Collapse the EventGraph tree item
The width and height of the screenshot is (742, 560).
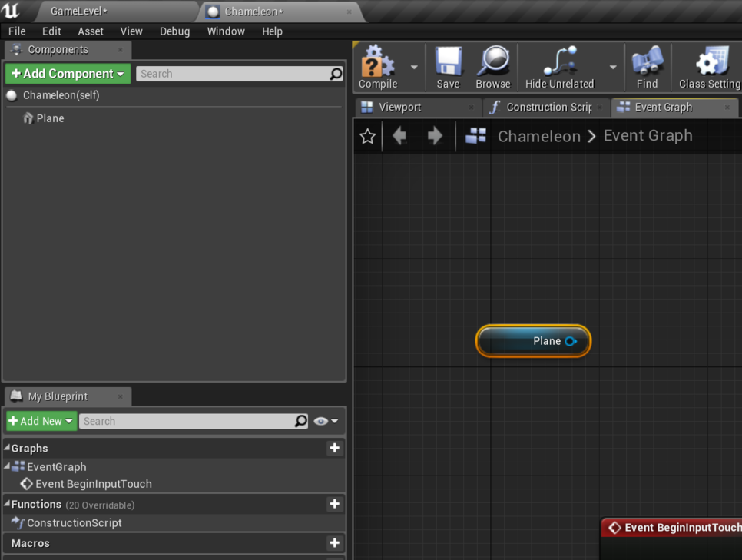pyautogui.click(x=7, y=466)
